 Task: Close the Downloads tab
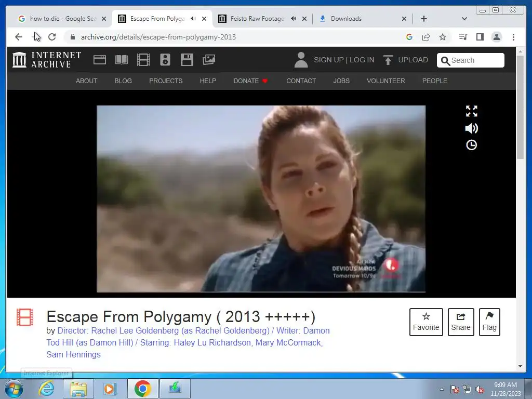(x=404, y=19)
